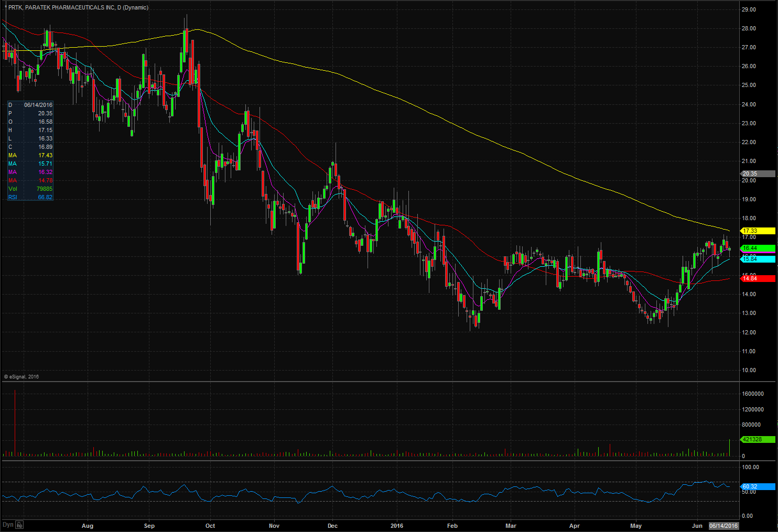The height and width of the screenshot is (532, 778).
Task: Click the H 17.15 high row in data window
Action: 30,130
